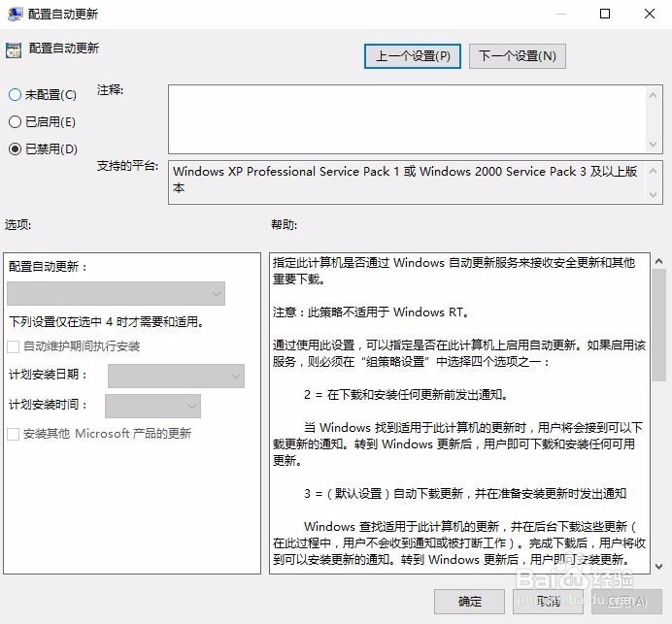Screen dimensions: 672x624
Task: Open the 计划安装时间 dropdown
Action: (153, 406)
